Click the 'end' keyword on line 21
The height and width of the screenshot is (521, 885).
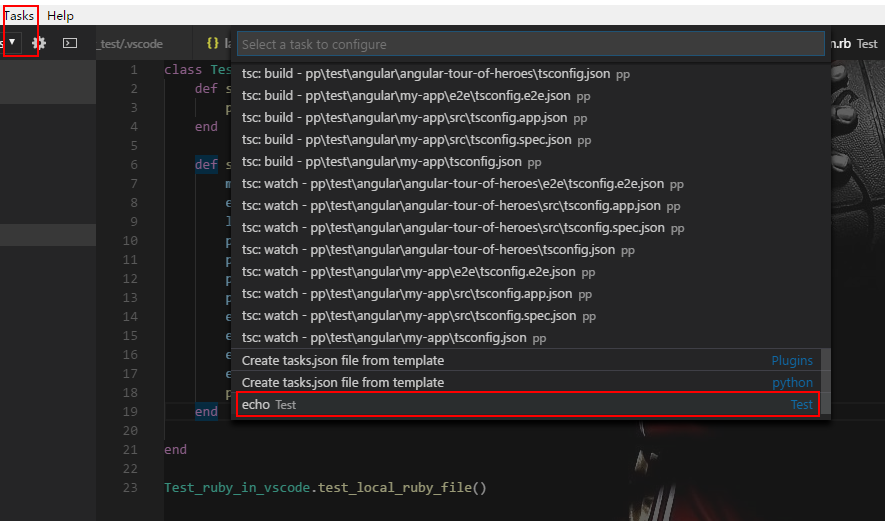tap(176, 449)
